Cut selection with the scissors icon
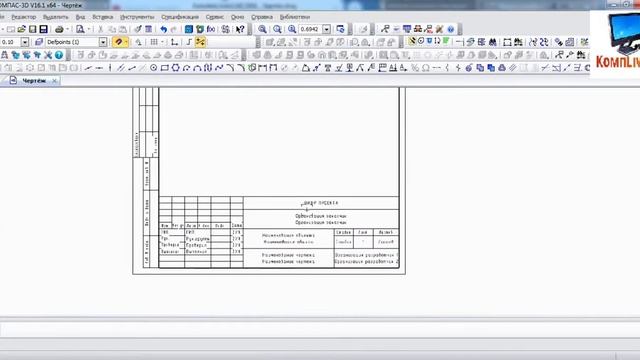This screenshot has width=640, height=360. [x=100, y=29]
